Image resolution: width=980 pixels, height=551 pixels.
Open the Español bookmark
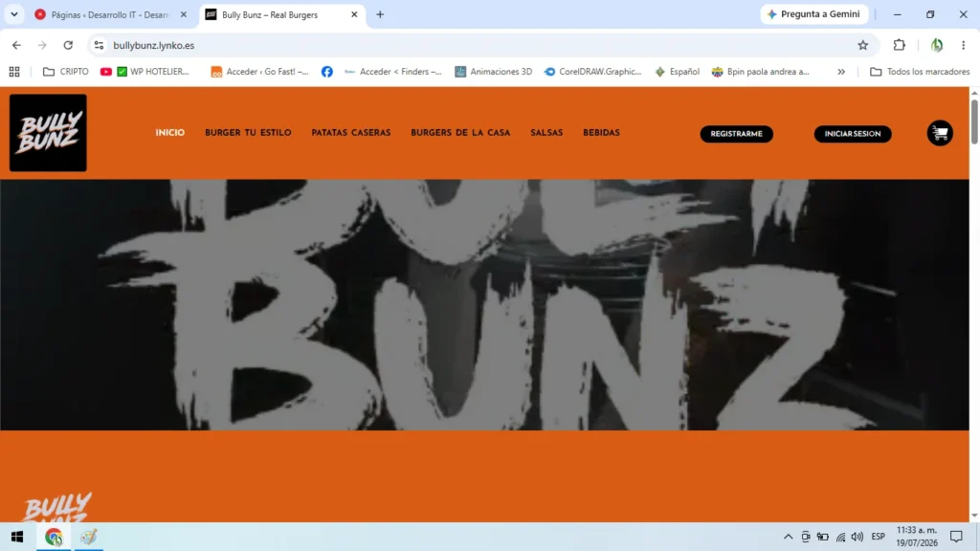point(677,72)
